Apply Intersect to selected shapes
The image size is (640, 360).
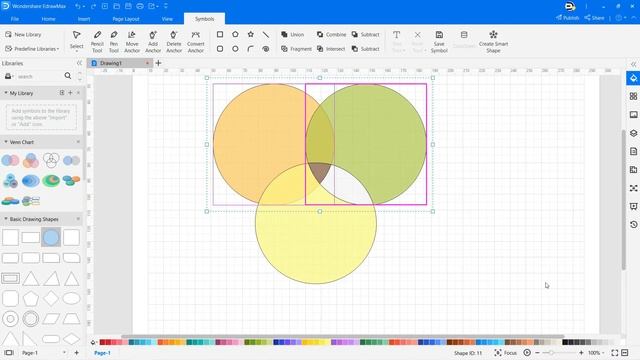(331, 49)
